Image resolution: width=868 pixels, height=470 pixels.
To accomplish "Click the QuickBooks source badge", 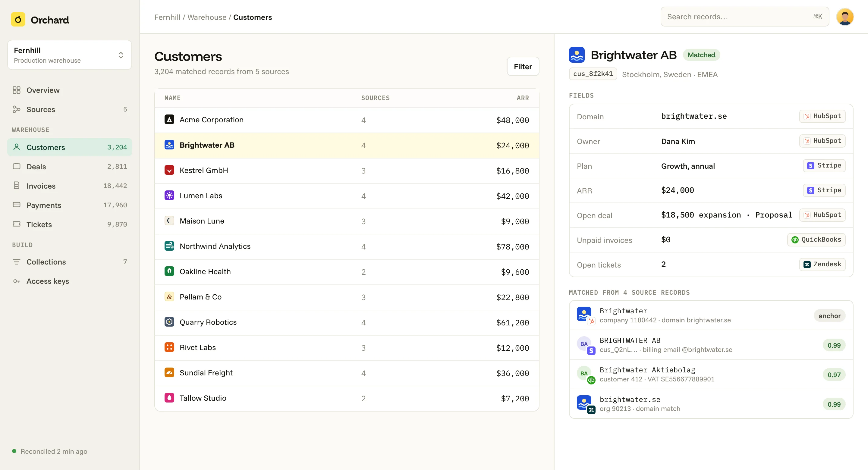I will [x=816, y=240].
